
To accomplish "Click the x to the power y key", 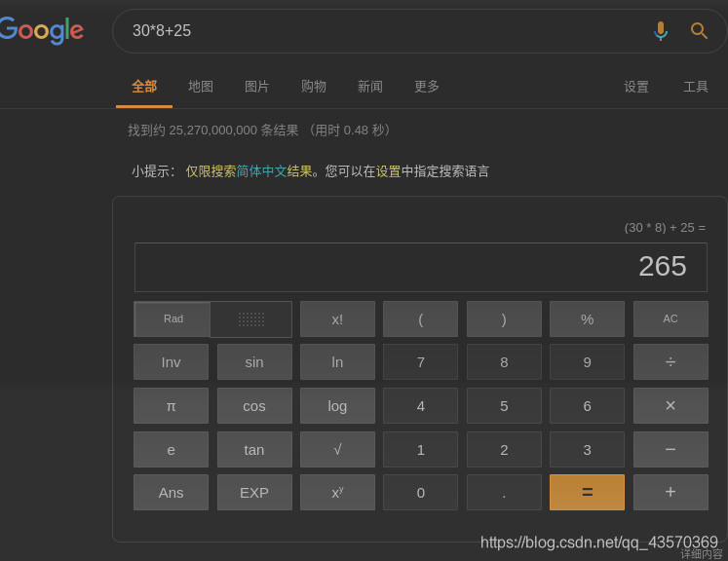I will coord(337,492).
